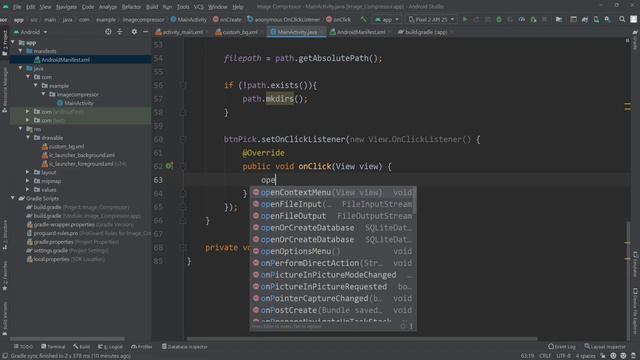Select openOptionsMenu() completion suggestion
This screenshot has width=640, height=360.
point(333,251)
